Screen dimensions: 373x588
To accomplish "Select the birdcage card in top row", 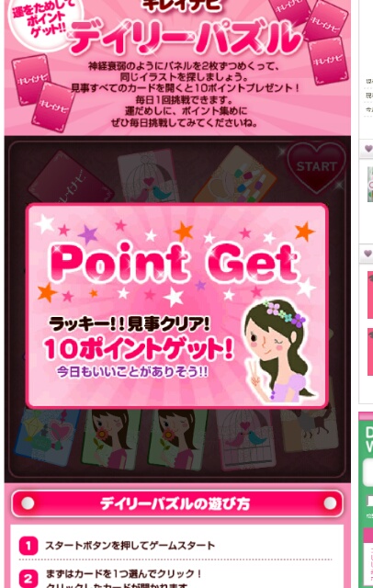I will [x=147, y=175].
